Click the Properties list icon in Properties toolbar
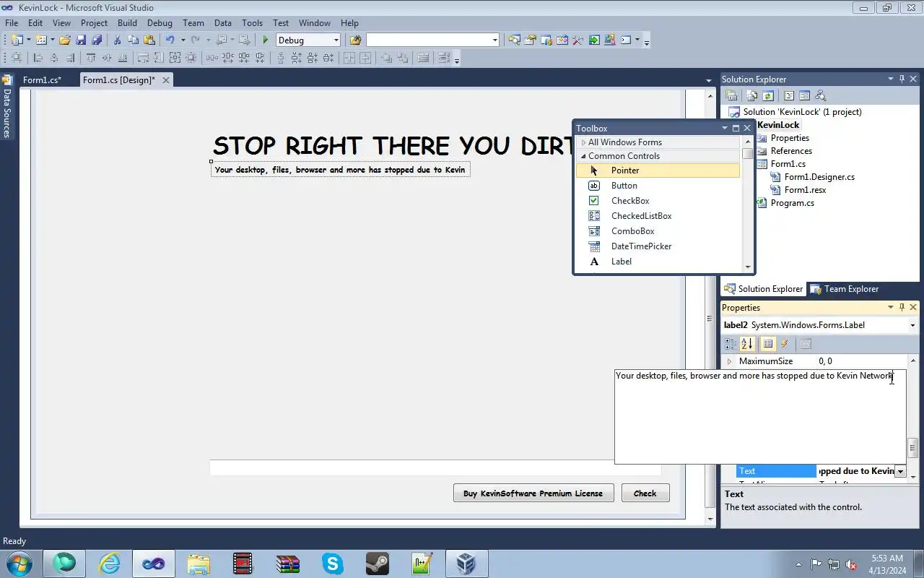Image resolution: width=924 pixels, height=578 pixels. click(x=768, y=344)
